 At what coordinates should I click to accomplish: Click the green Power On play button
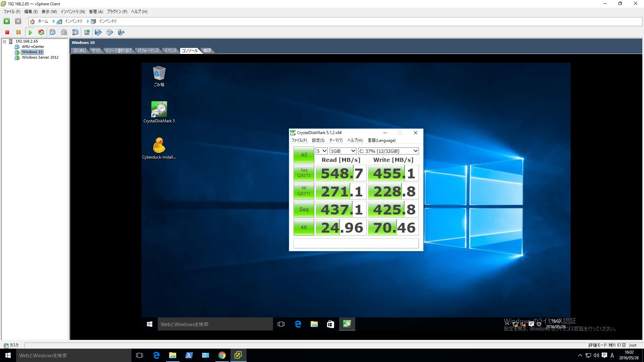(x=30, y=32)
